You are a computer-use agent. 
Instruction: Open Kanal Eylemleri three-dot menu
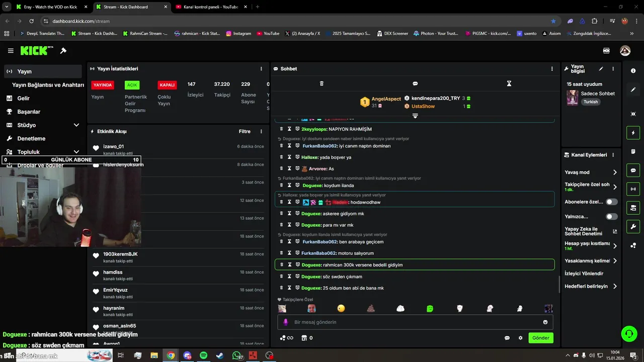pyautogui.click(x=613, y=155)
